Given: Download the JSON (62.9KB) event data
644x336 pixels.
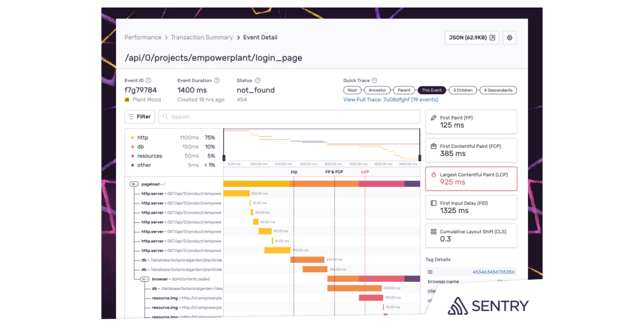Looking at the screenshot, I should pyautogui.click(x=469, y=38).
